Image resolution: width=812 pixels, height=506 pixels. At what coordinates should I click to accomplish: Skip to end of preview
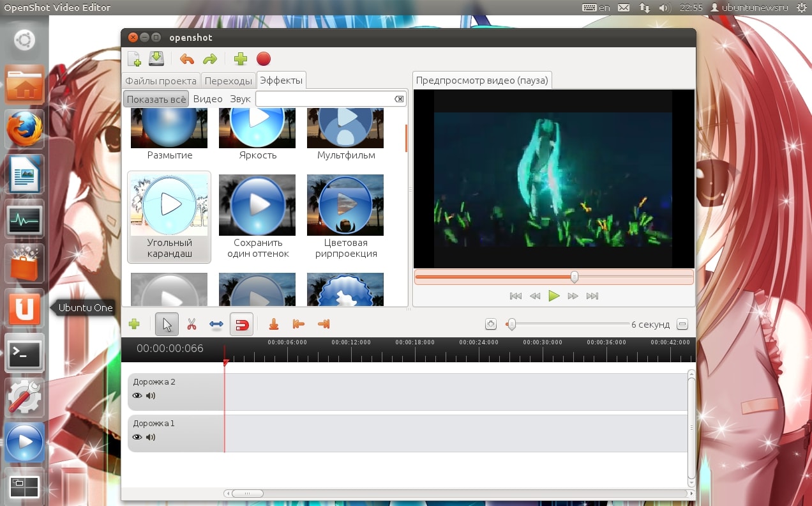592,296
